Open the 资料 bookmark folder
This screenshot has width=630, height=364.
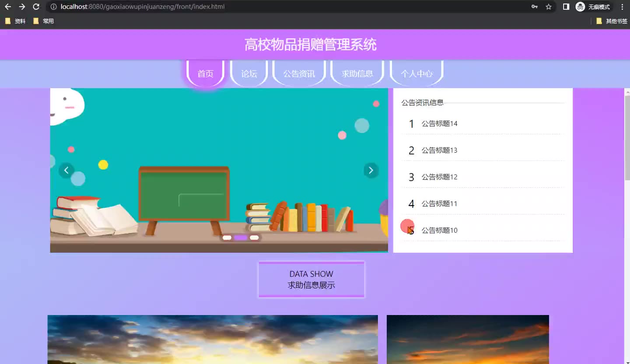[15, 21]
